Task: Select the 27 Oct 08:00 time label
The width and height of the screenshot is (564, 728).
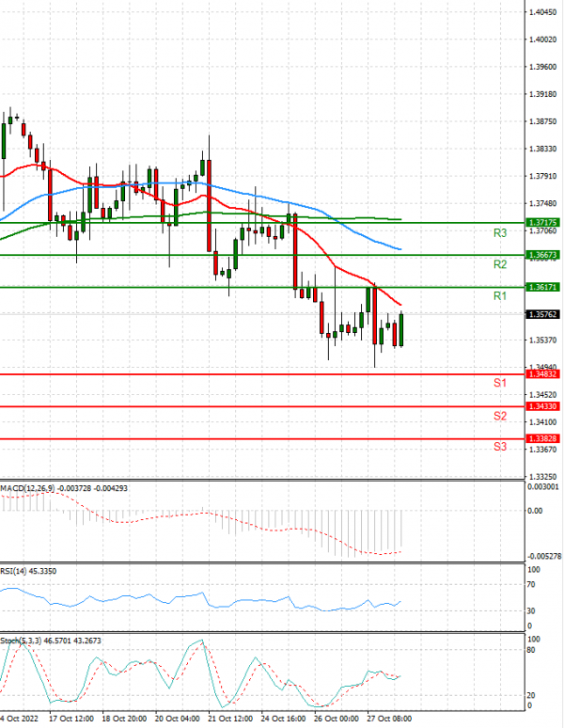Action: (389, 719)
